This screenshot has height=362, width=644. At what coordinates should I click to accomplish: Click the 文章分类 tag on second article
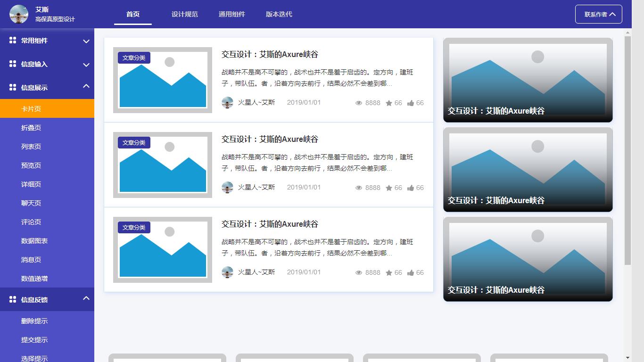point(134,142)
